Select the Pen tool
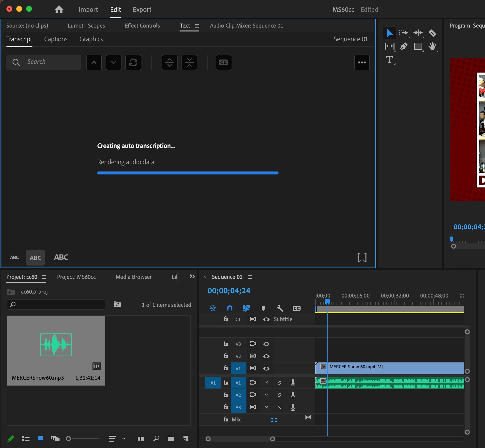The width and height of the screenshot is (485, 448). click(x=404, y=46)
